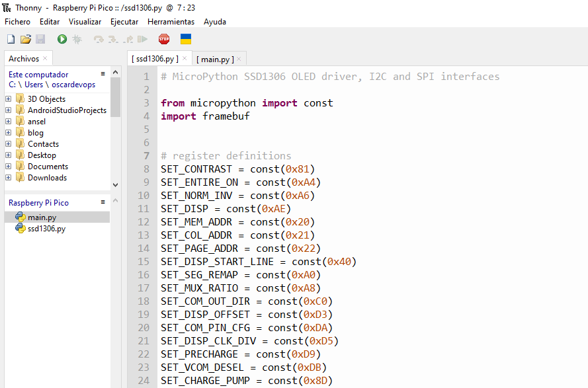Select main.py Python file icon on Pico
This screenshot has height=388, width=588.
pos(21,217)
